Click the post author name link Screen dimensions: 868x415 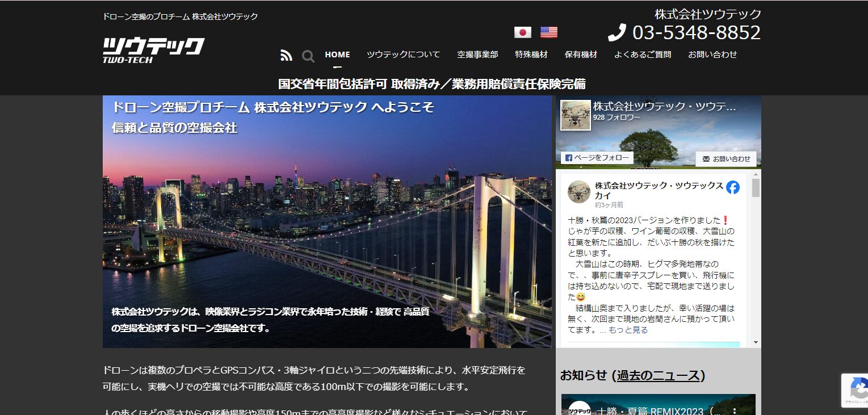coord(659,191)
